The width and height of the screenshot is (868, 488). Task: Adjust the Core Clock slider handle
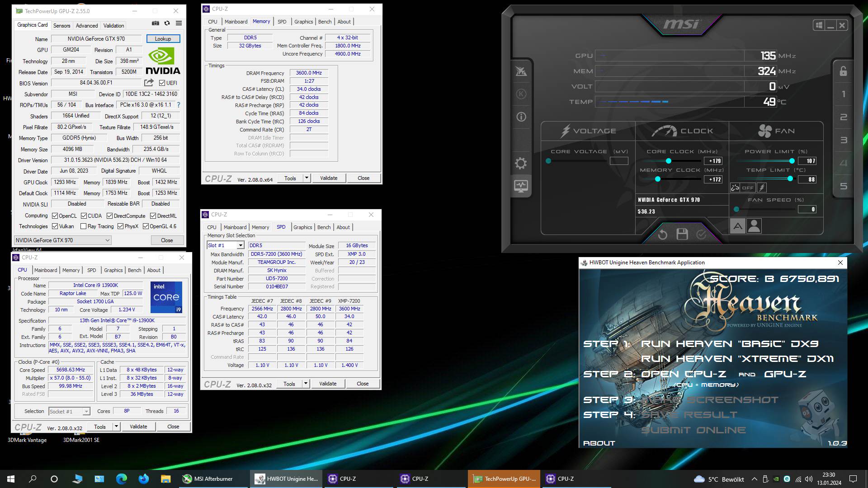click(668, 161)
